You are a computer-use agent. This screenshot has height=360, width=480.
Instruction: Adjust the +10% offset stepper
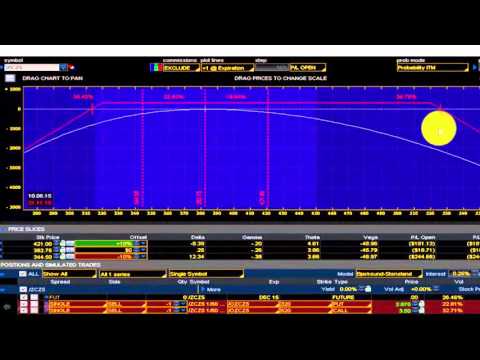point(137,244)
